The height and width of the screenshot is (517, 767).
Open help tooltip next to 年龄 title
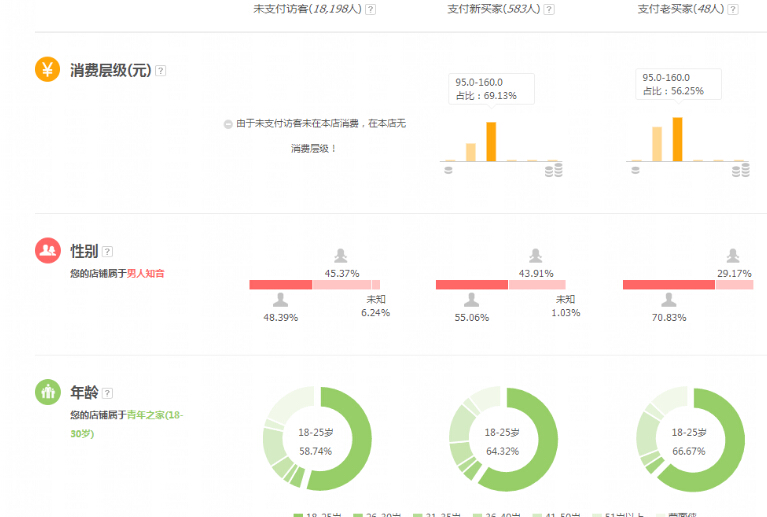[x=108, y=394]
